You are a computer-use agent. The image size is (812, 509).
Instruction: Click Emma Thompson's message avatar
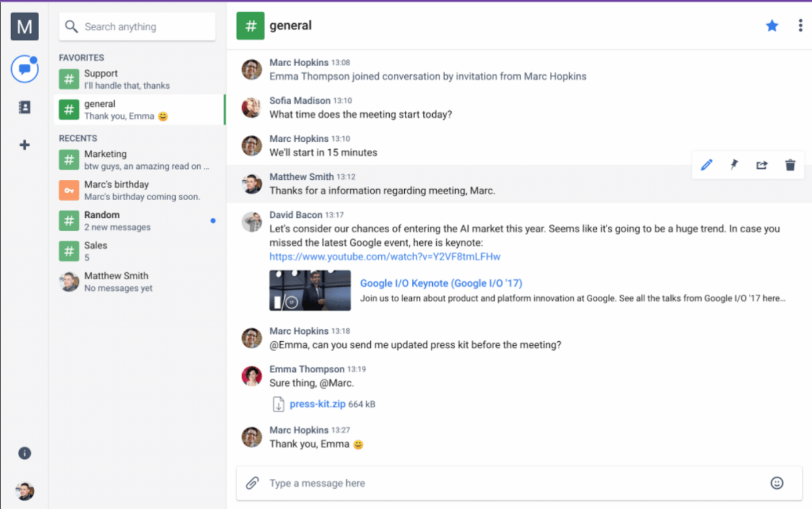[x=252, y=376]
